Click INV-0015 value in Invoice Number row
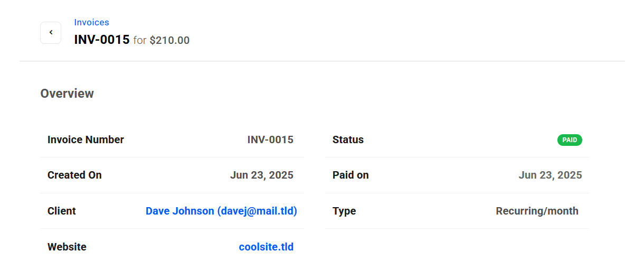 tap(270, 139)
